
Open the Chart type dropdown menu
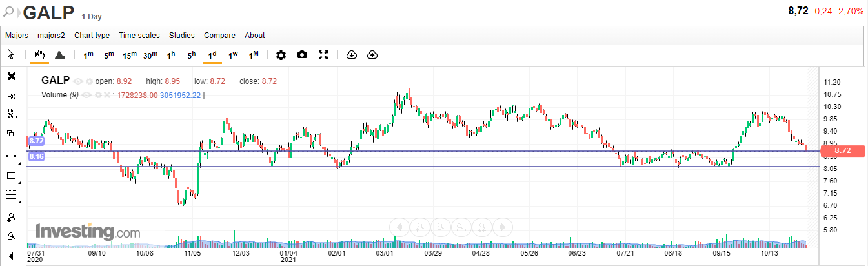[x=92, y=36]
